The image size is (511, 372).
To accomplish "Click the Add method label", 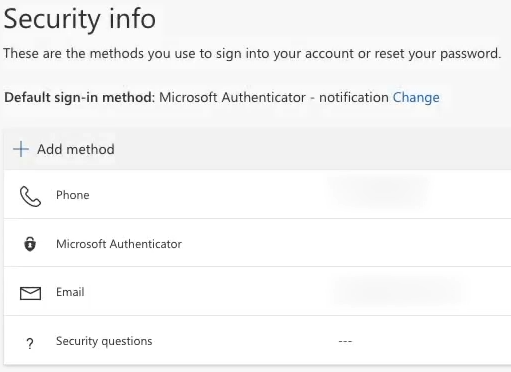I will (76, 149).
